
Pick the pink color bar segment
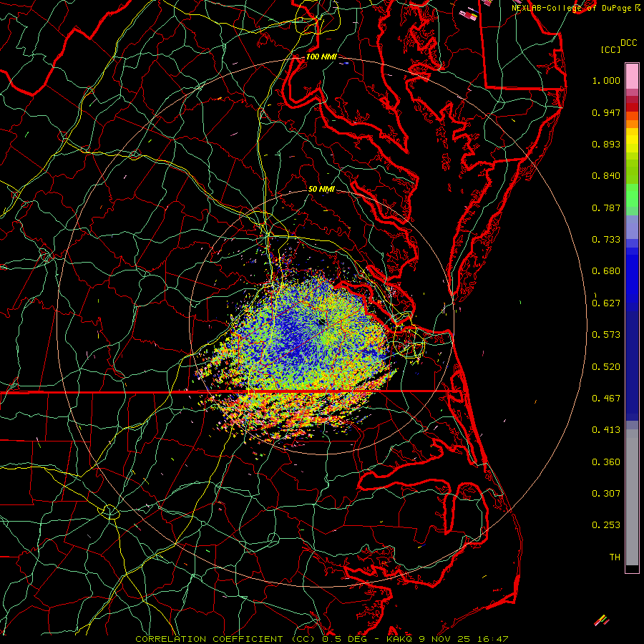click(632, 76)
